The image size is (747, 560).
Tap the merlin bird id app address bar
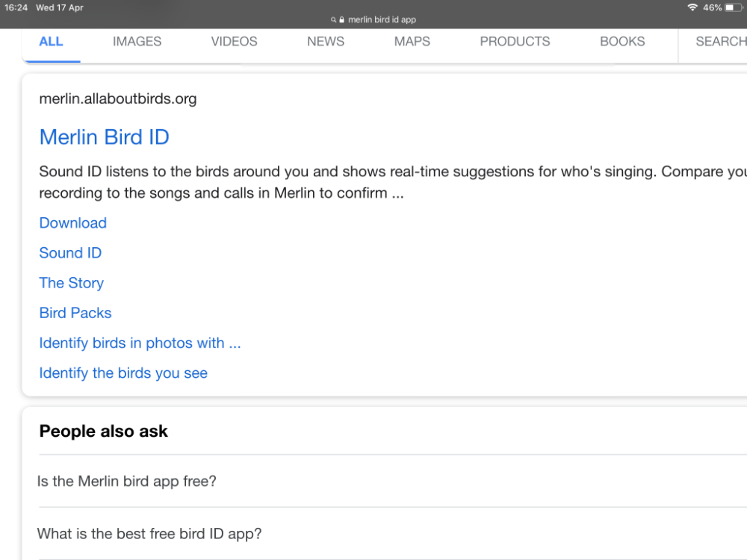(373, 19)
